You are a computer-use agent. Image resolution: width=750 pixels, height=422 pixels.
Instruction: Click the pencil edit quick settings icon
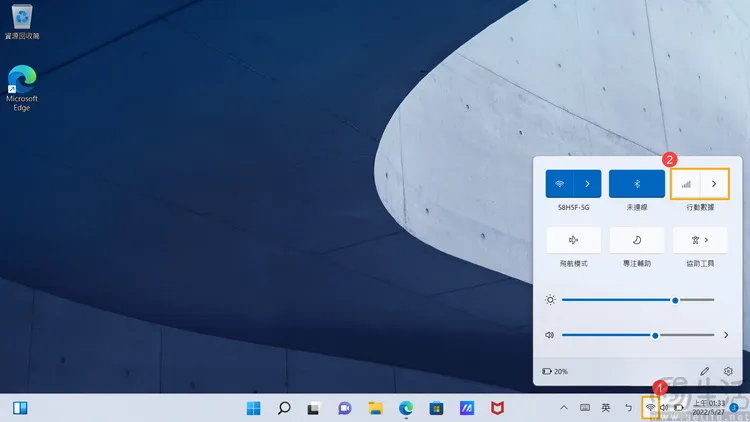coord(705,371)
